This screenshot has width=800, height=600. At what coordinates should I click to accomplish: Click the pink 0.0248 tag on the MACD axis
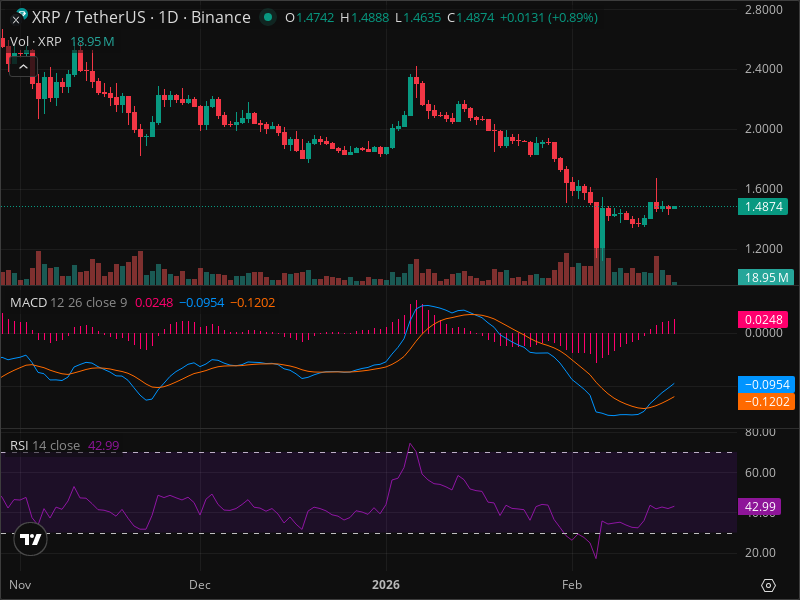click(x=763, y=320)
